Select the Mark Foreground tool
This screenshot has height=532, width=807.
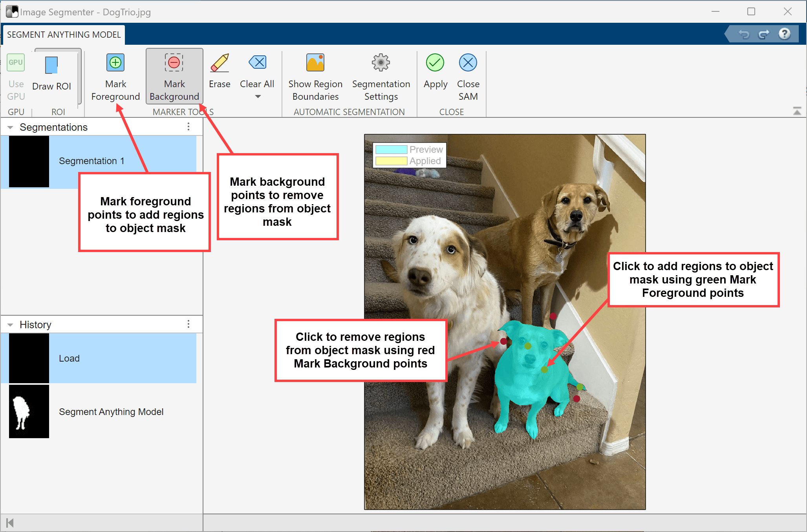pos(115,63)
